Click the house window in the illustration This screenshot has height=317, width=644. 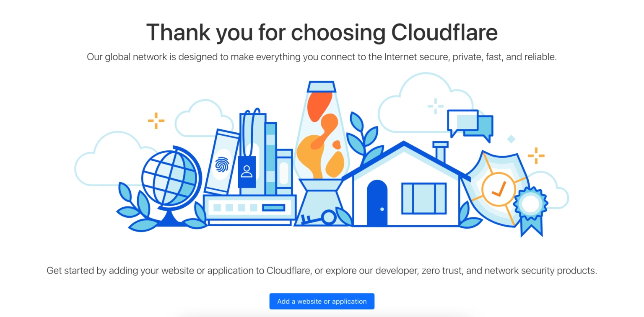[423, 198]
